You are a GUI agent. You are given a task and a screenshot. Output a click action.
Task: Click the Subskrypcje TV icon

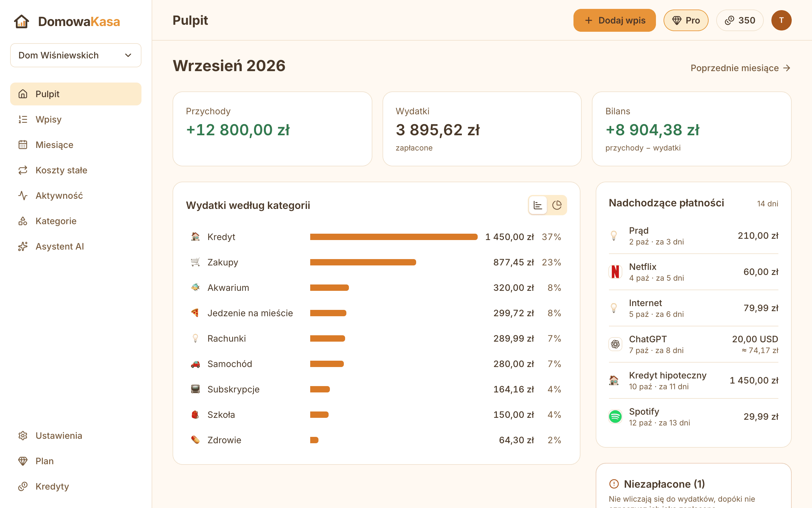click(x=195, y=389)
